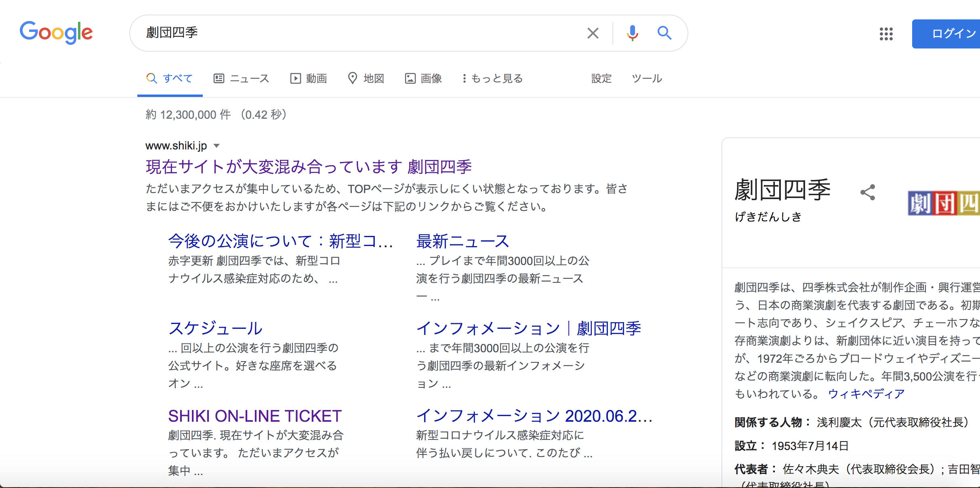980x488 pixels.
Task: Select the 地図 tab
Action: point(366,78)
